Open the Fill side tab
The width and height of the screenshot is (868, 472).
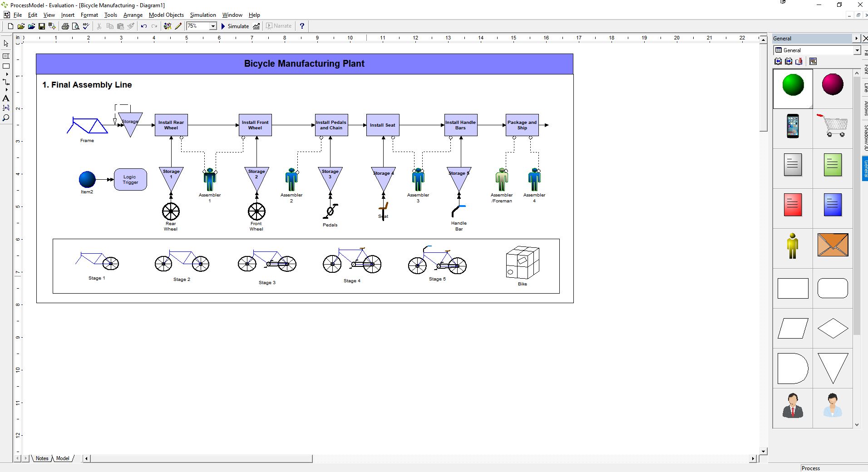pos(866,54)
